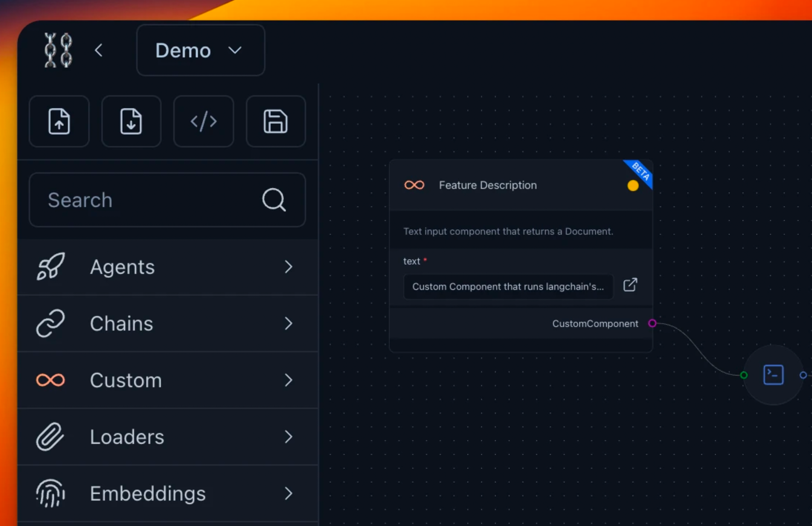Image resolution: width=812 pixels, height=526 pixels.
Task: Click the CustomComponent purple output handle
Action: pyautogui.click(x=652, y=323)
